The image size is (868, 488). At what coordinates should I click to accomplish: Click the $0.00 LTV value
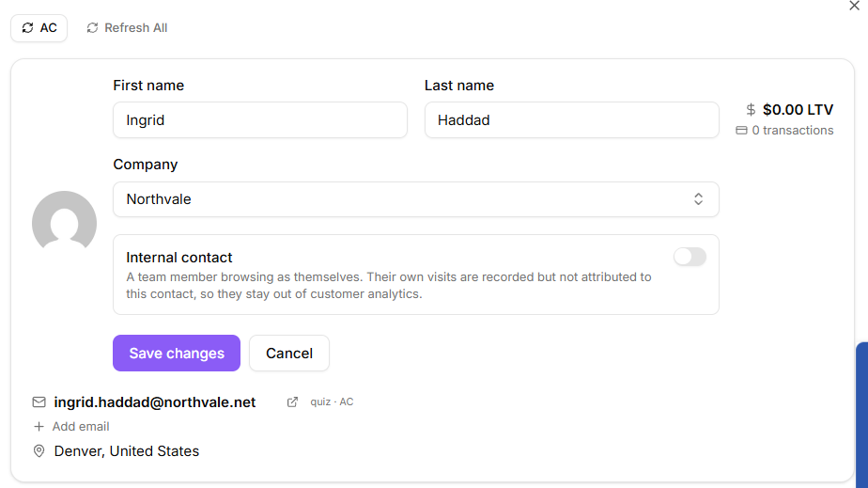pyautogui.click(x=798, y=110)
